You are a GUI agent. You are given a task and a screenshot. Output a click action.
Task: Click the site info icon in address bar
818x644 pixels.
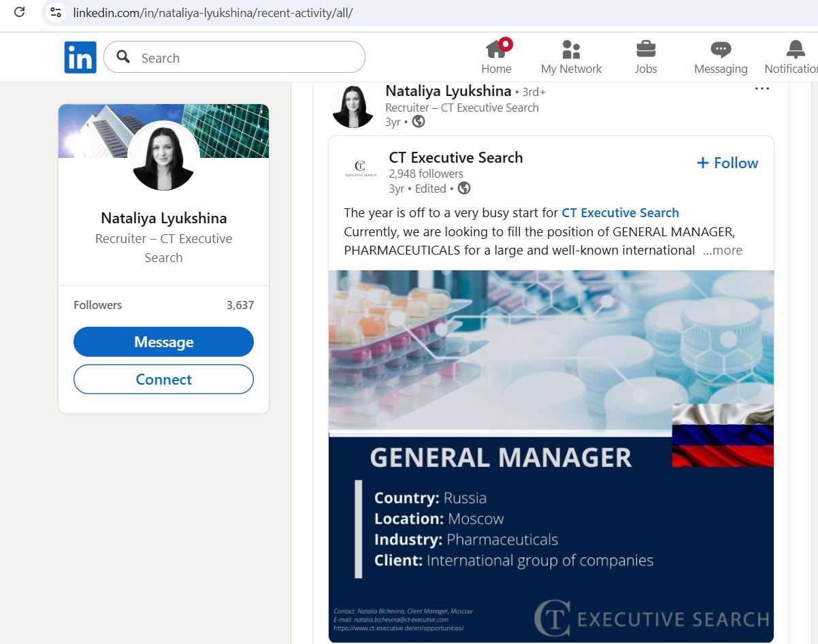[x=56, y=12]
